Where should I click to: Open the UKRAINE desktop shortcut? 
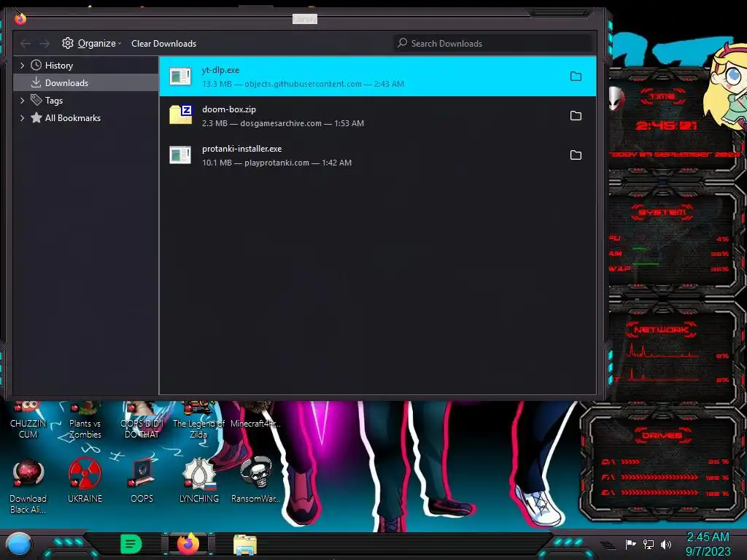point(85,481)
